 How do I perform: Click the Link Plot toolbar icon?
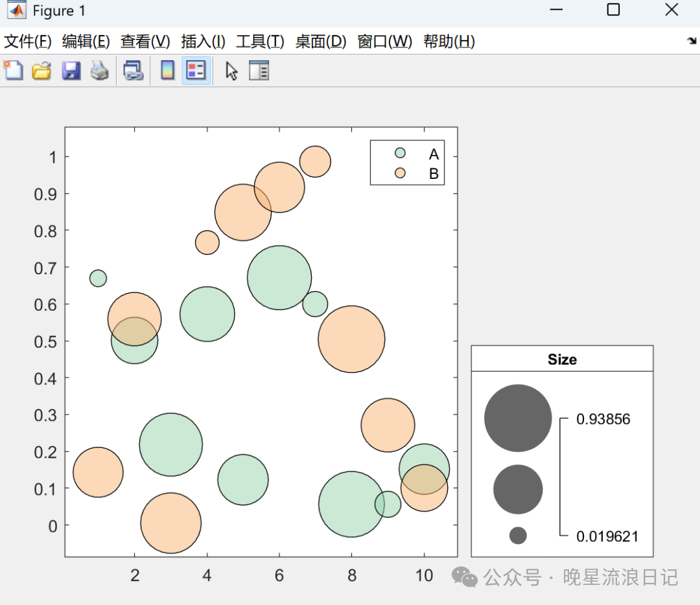[x=133, y=71]
